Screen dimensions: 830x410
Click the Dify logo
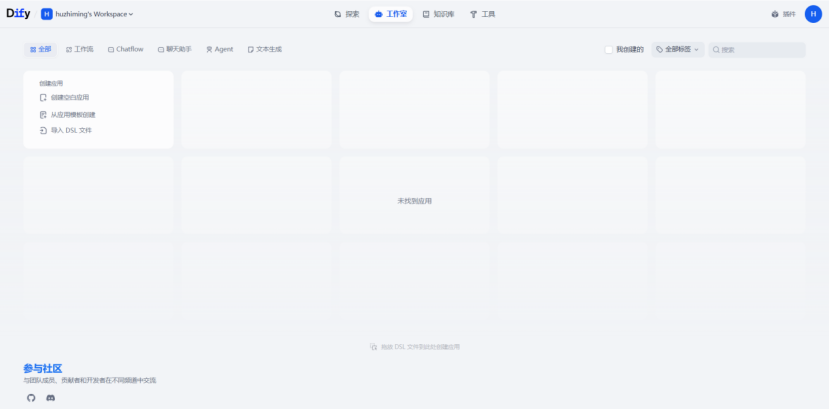click(18, 14)
